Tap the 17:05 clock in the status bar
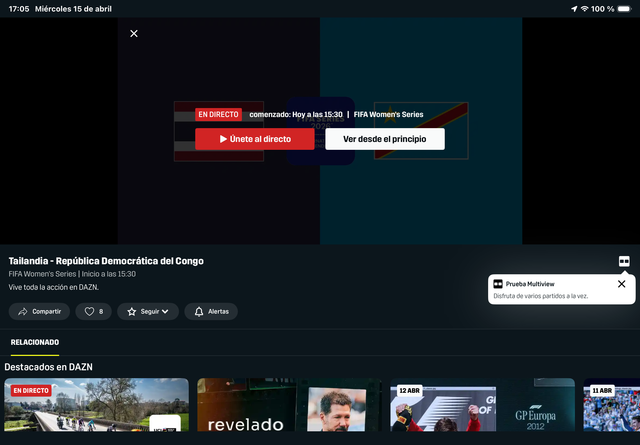 click(x=19, y=9)
